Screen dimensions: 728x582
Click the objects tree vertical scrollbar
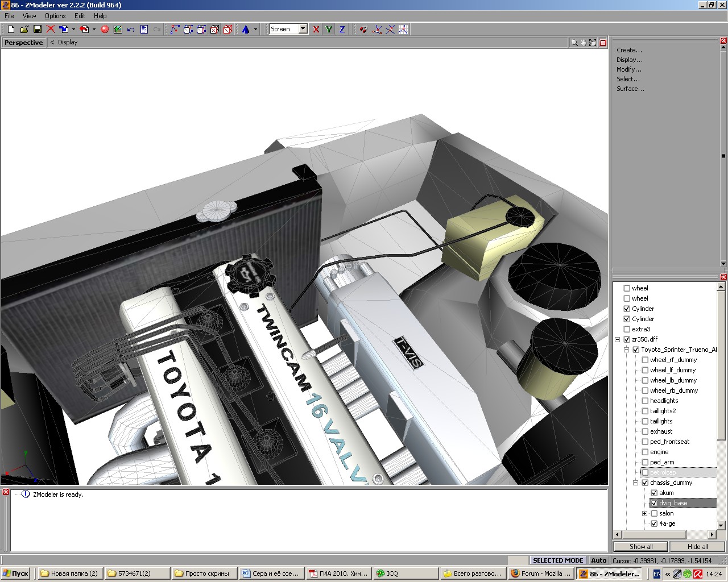click(721, 406)
